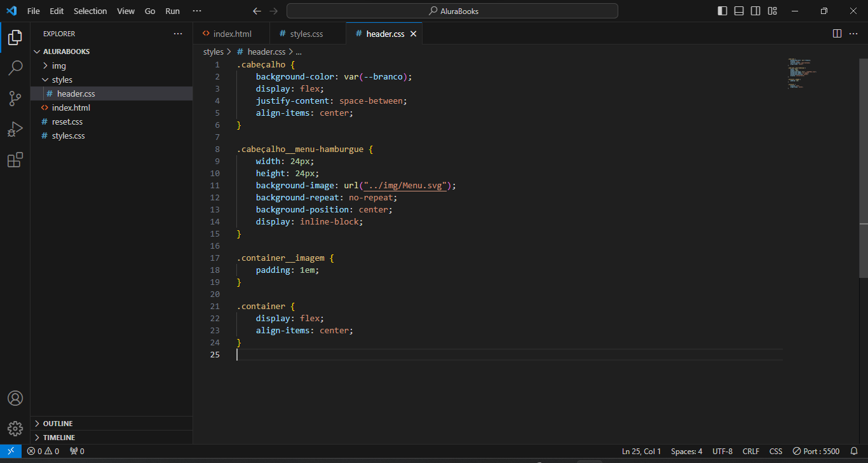The width and height of the screenshot is (868, 463).
Task: Select the header.css tab
Action: tap(384, 34)
